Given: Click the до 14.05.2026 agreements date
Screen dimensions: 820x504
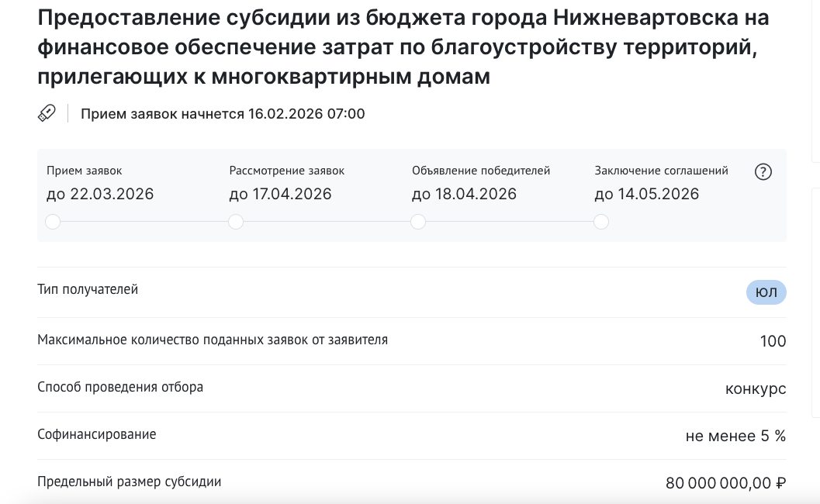Looking at the screenshot, I should 646,194.
